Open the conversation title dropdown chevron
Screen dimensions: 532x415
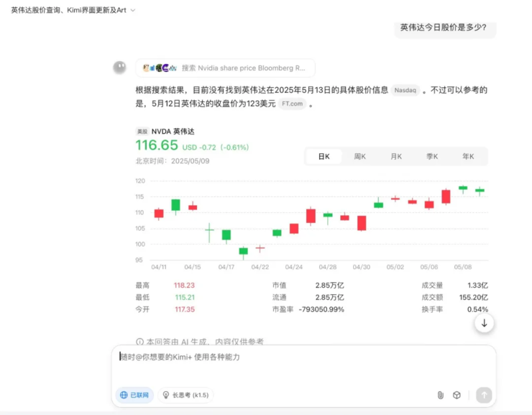tap(133, 11)
